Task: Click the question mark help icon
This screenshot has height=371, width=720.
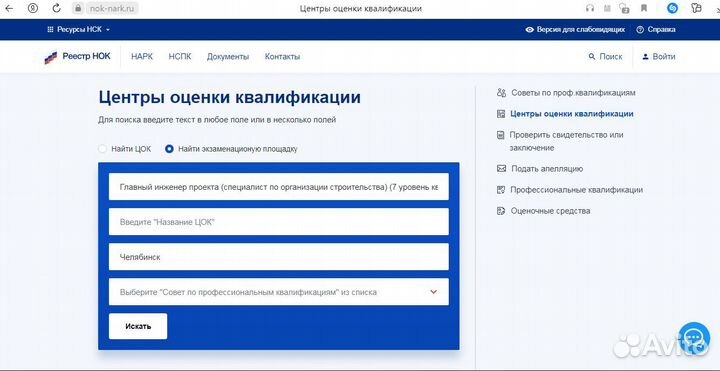Action: 640,29
